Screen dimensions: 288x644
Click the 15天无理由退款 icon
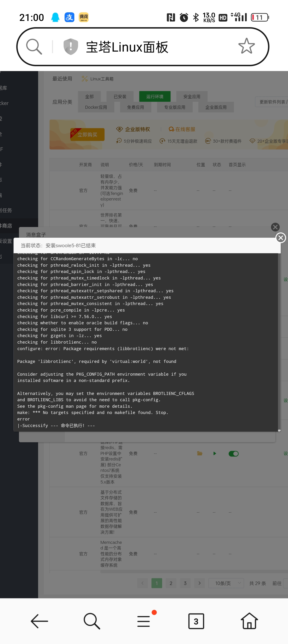(x=163, y=141)
